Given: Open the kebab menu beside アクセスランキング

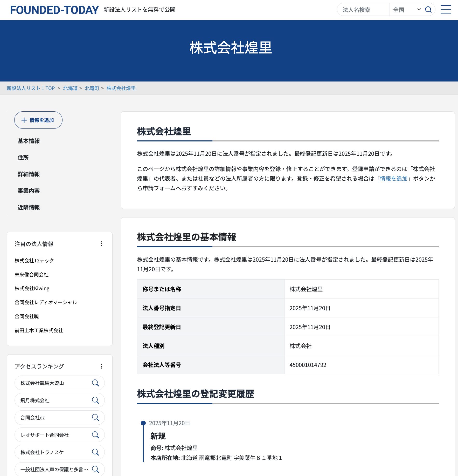Looking at the screenshot, I should coord(102,366).
